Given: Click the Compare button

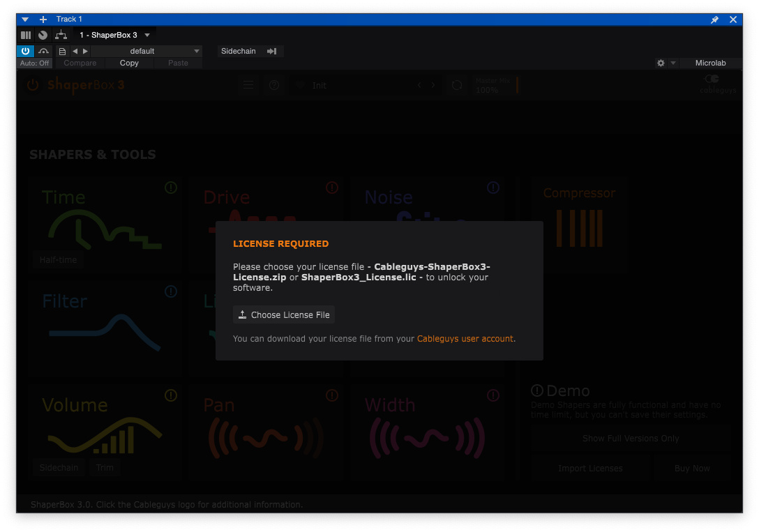Looking at the screenshot, I should tap(80, 63).
